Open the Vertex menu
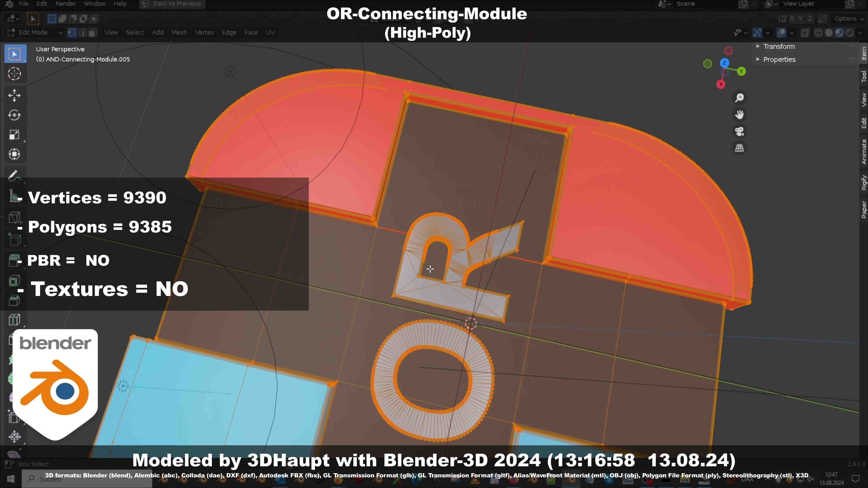The height and width of the screenshot is (488, 868). [205, 33]
